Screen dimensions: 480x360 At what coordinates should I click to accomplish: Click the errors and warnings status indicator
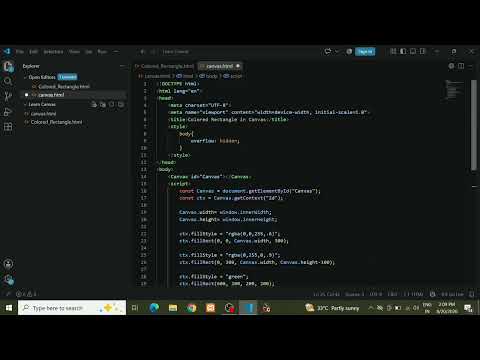click(x=27, y=294)
